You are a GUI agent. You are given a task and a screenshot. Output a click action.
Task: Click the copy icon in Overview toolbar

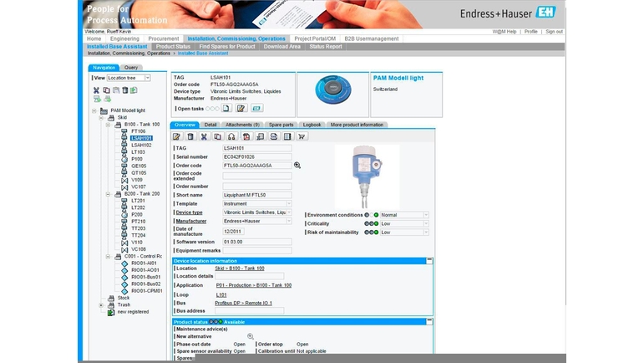218,136
